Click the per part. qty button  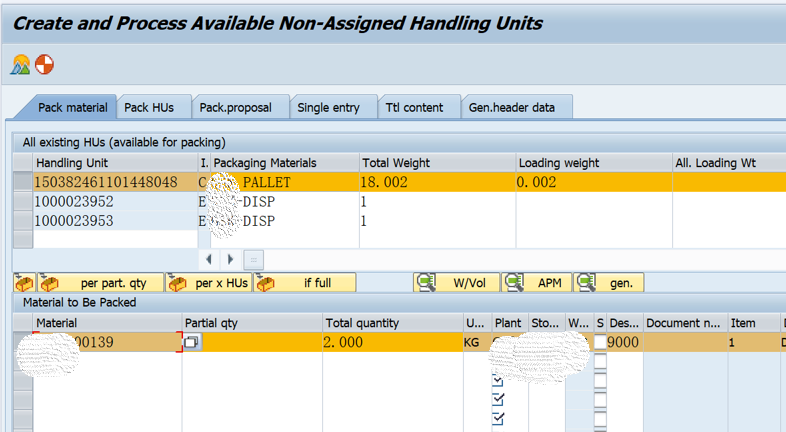100,283
